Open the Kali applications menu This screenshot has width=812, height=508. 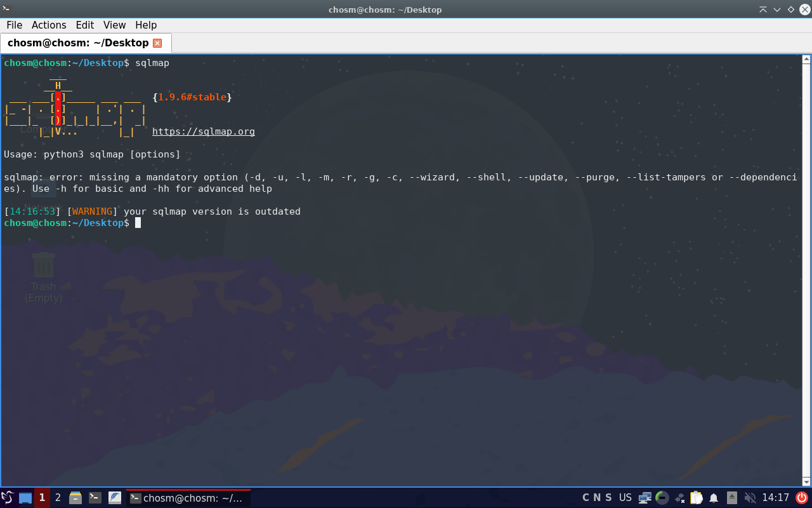coord(9,498)
